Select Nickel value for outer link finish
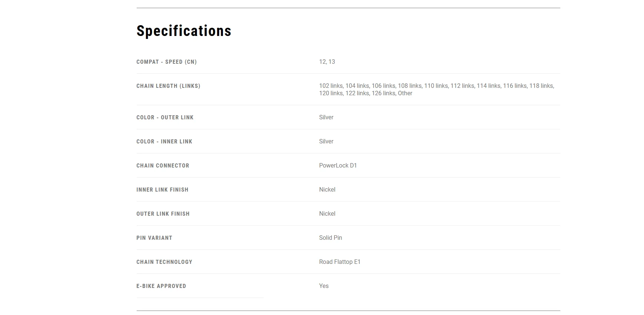 point(327,214)
